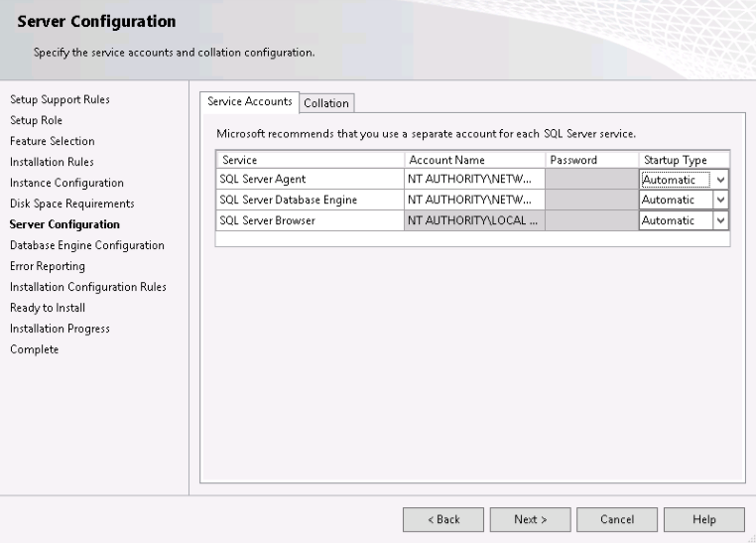Select Disk Space Requirements step in sidebar

[x=71, y=204]
